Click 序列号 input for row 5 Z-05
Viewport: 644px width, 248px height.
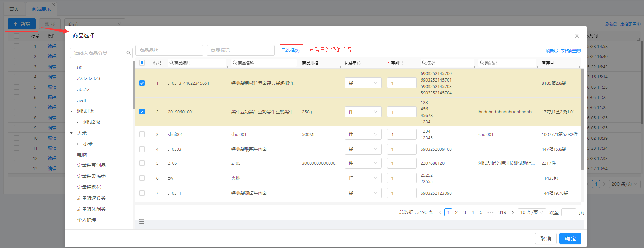click(x=402, y=163)
